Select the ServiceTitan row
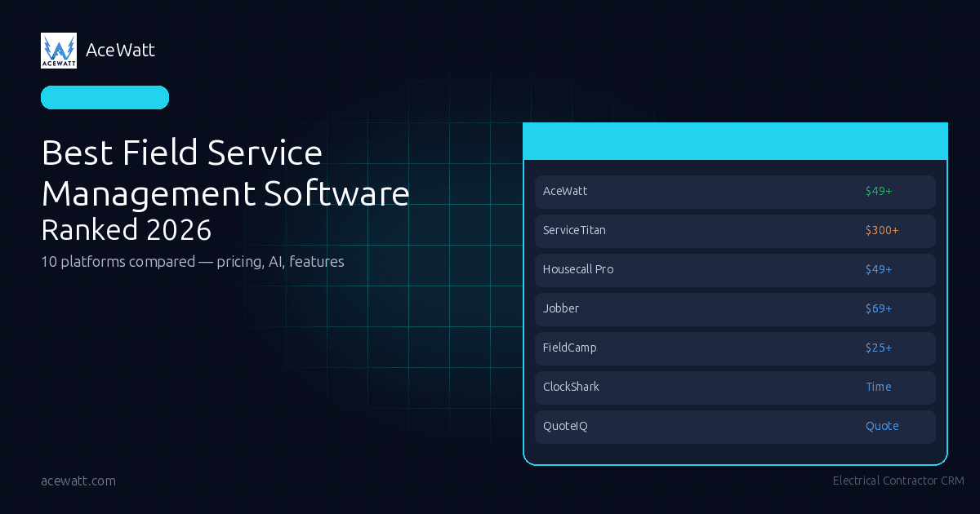This screenshot has width=980, height=514. 735,231
